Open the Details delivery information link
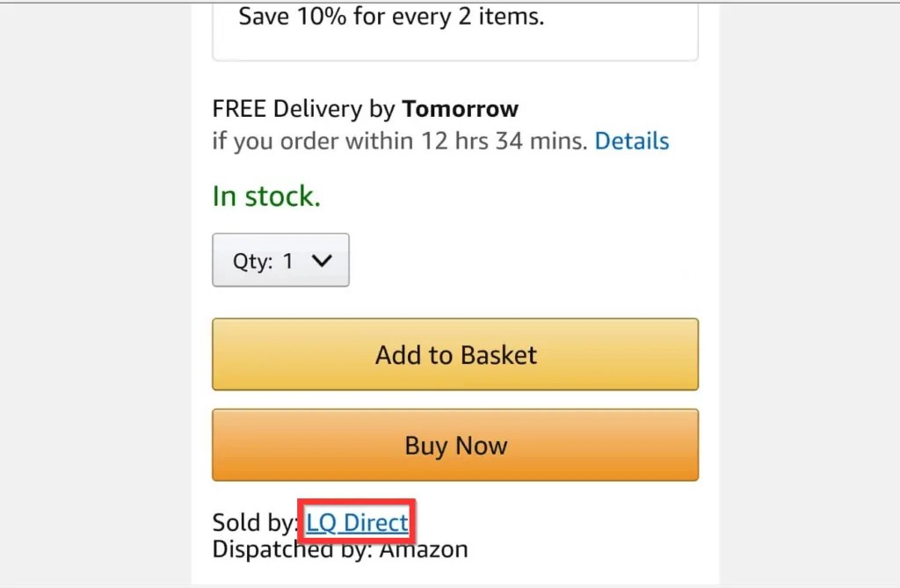 [631, 141]
